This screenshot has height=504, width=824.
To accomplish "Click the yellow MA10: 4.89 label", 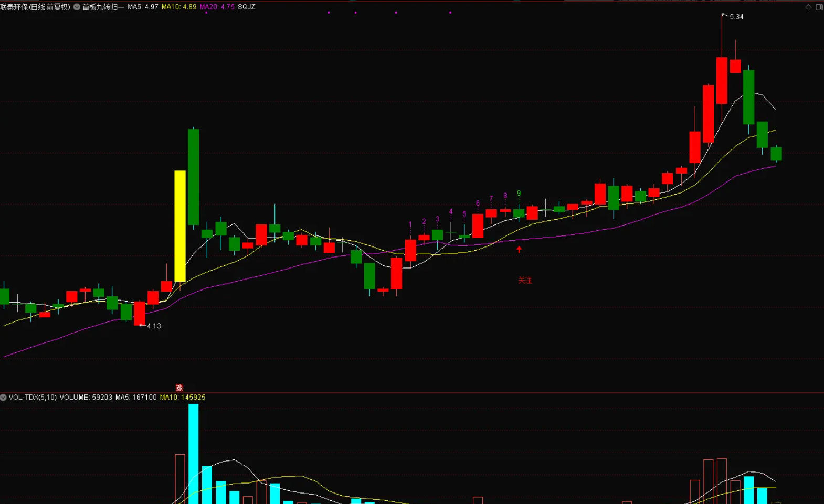I will 179,7.
